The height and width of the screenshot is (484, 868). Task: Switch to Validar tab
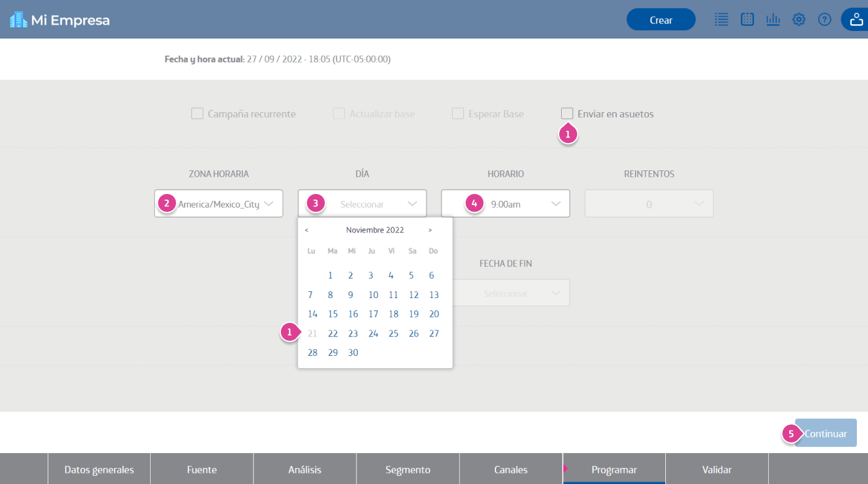point(717,469)
